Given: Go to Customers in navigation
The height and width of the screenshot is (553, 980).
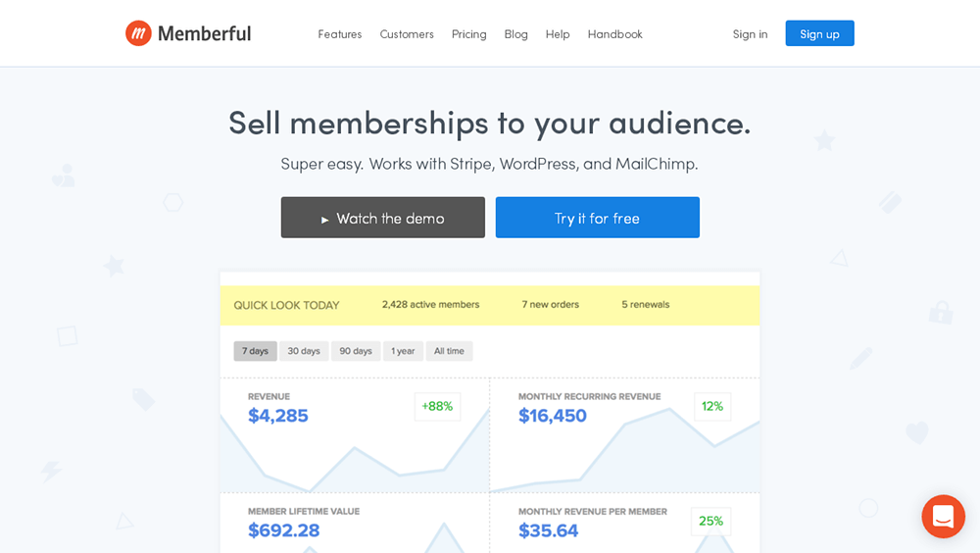Looking at the screenshot, I should 407,34.
